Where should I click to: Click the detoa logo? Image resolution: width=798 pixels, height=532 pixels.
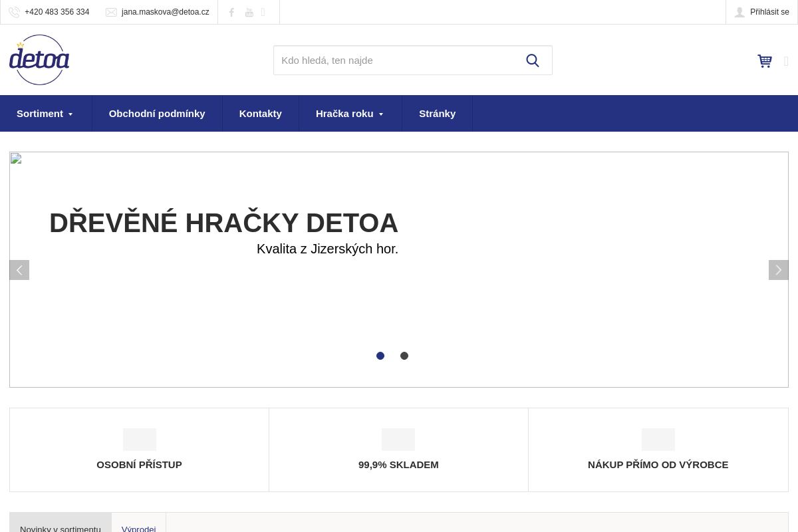click(x=39, y=60)
